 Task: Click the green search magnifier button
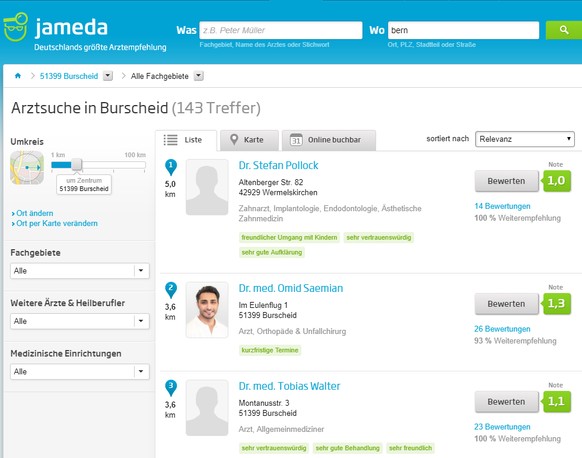[563, 30]
